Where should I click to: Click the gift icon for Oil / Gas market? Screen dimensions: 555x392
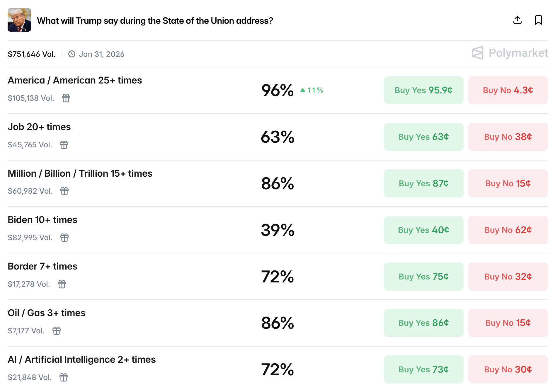click(57, 331)
